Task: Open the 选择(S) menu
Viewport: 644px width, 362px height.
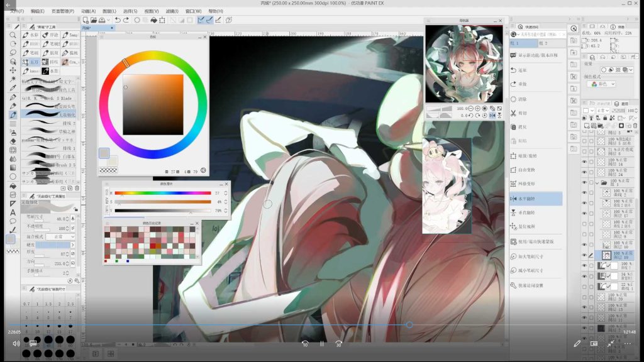Action: (x=130, y=11)
